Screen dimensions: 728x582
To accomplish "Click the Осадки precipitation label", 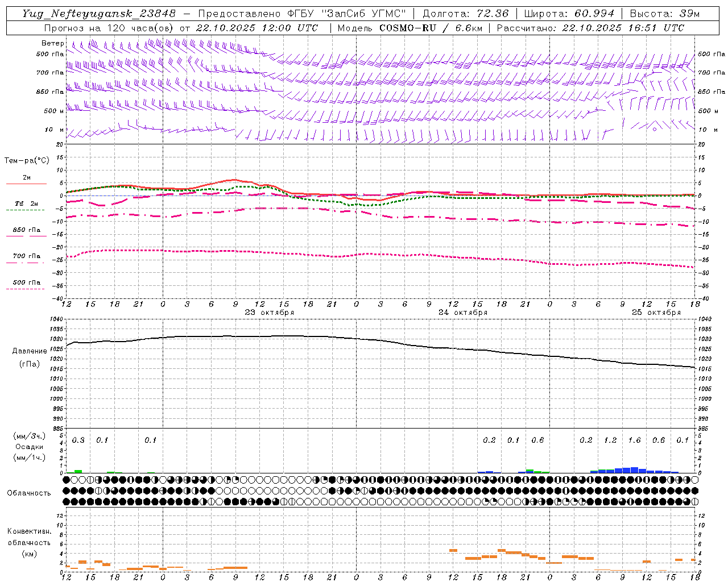I will point(30,447).
